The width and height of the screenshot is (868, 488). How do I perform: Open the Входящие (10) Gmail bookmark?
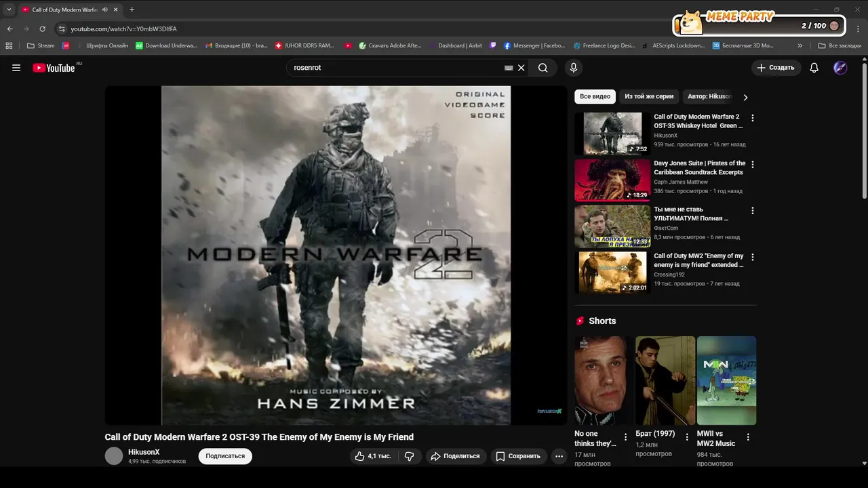236,45
